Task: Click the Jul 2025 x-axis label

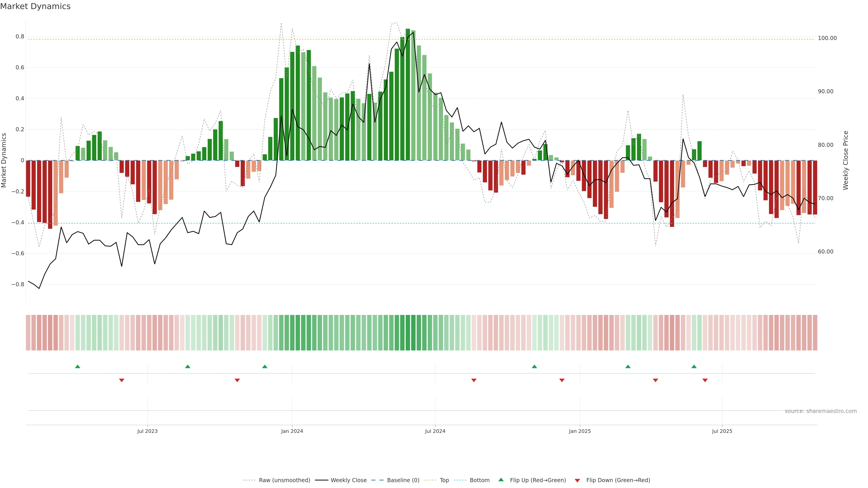Action: (x=722, y=431)
